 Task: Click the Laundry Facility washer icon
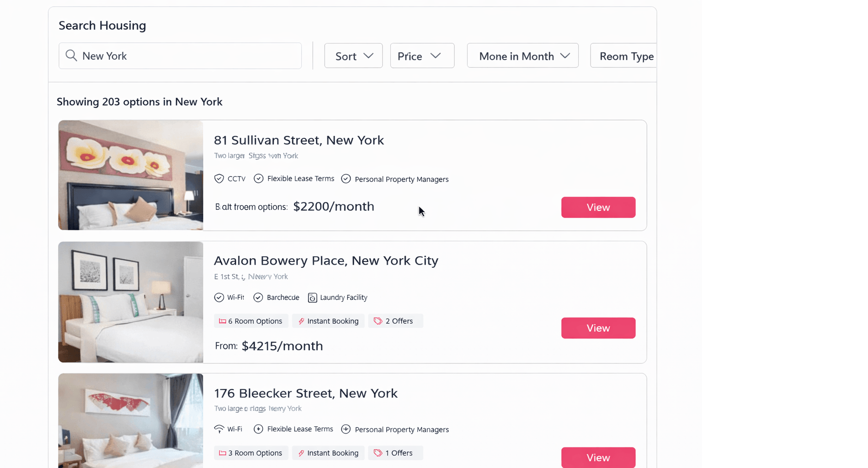(312, 298)
